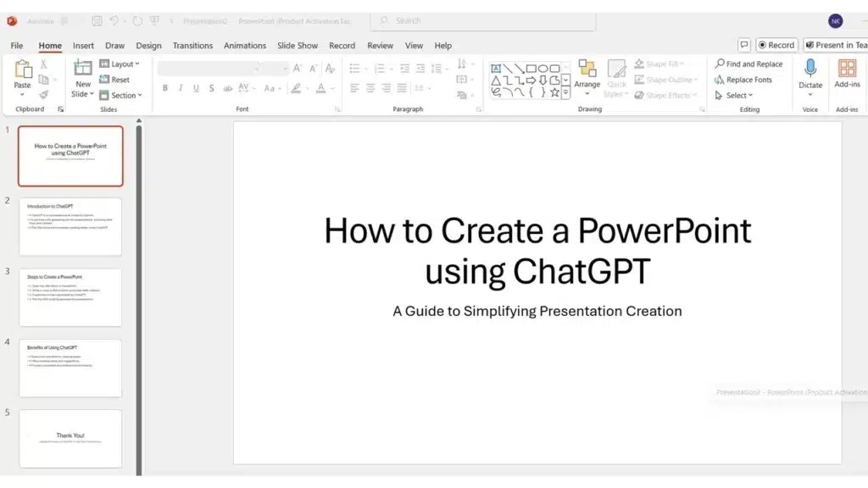
Task: Toggle italic formatting
Action: pyautogui.click(x=181, y=88)
